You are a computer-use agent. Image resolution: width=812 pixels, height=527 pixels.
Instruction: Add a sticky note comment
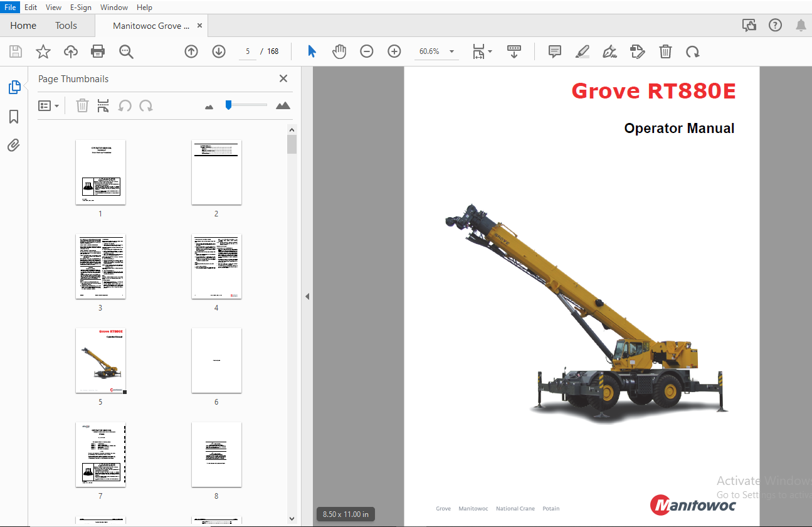tap(555, 51)
